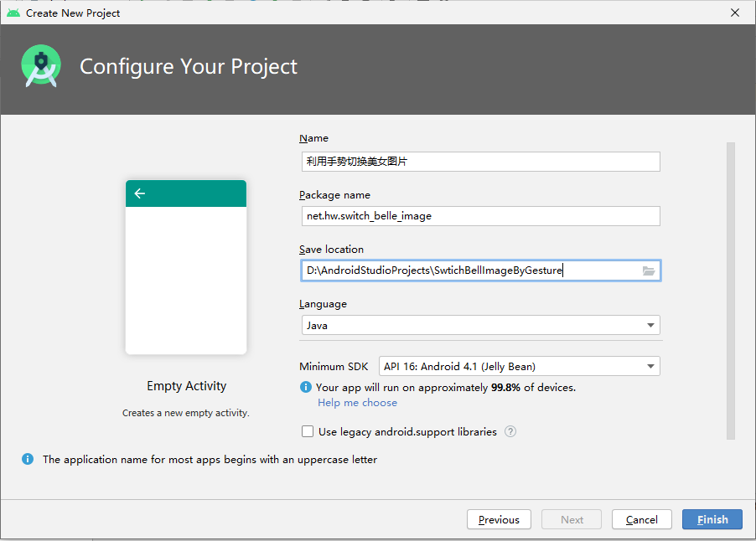The width and height of the screenshot is (756, 541).
Task: Click into the Package name field
Action: click(481, 216)
